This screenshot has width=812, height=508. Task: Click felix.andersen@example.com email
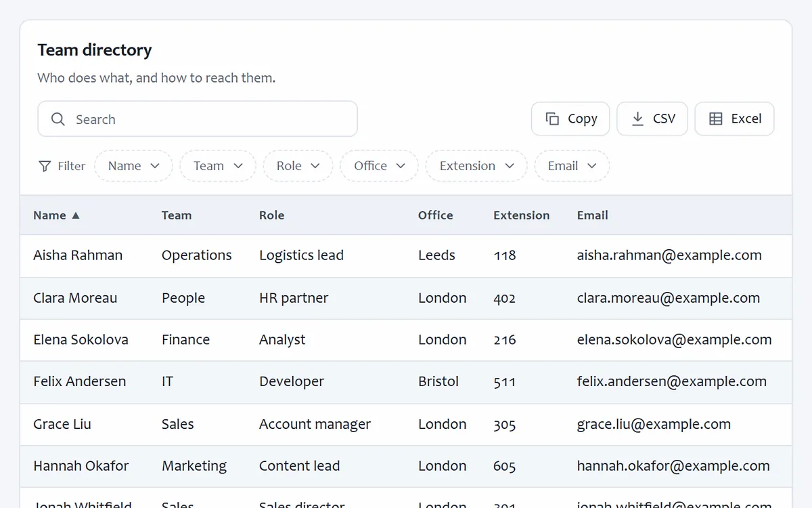click(672, 382)
